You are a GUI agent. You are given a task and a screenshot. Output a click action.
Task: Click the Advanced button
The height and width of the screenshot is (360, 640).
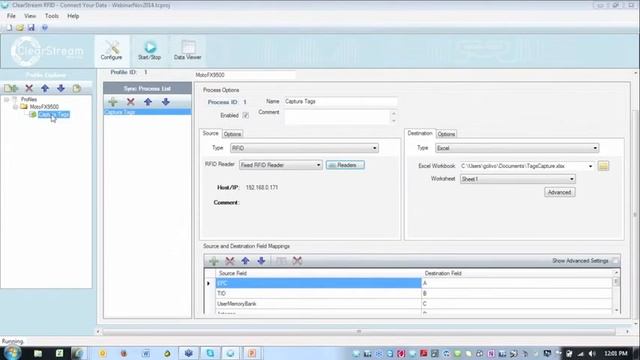[x=560, y=192]
